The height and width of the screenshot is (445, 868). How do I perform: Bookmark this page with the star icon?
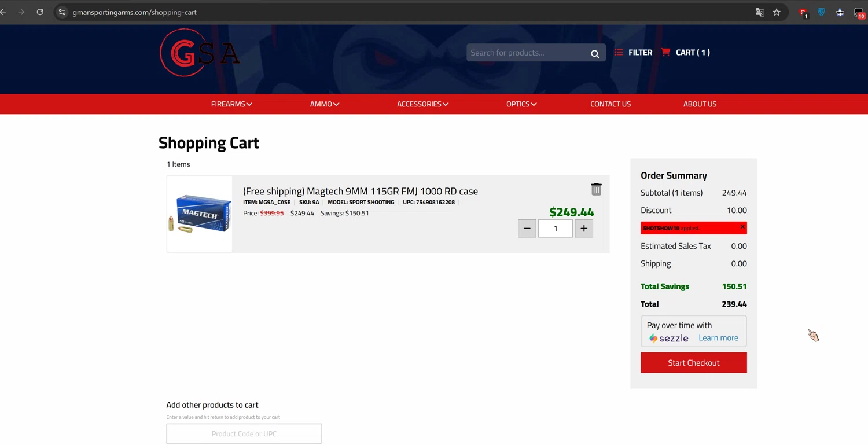click(777, 12)
